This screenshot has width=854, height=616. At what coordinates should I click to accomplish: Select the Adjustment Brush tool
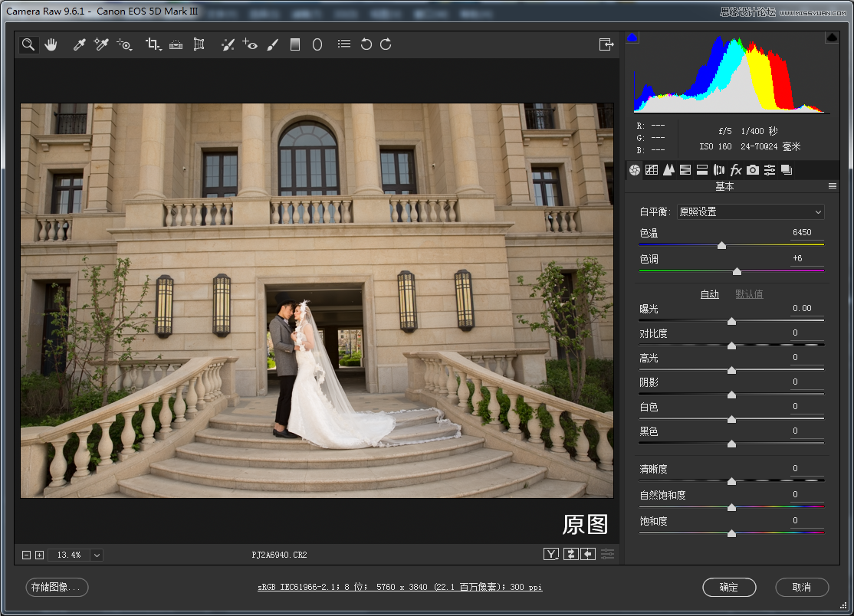click(272, 44)
